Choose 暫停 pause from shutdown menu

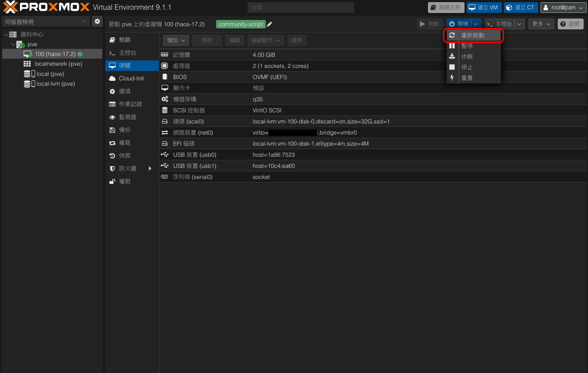pos(473,46)
